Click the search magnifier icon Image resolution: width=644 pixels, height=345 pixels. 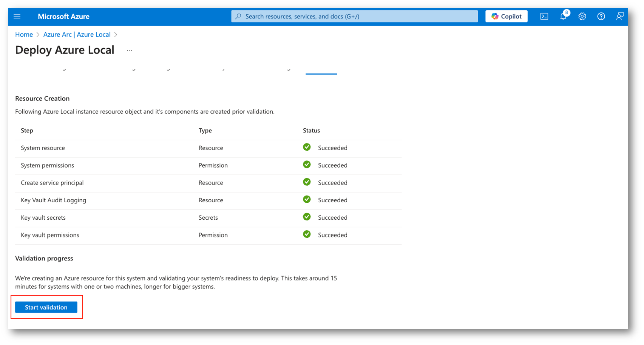coord(238,16)
